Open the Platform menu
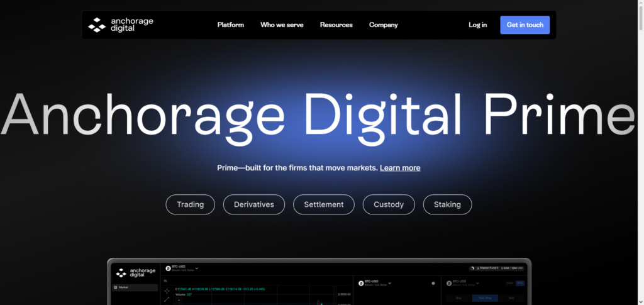 [230, 25]
